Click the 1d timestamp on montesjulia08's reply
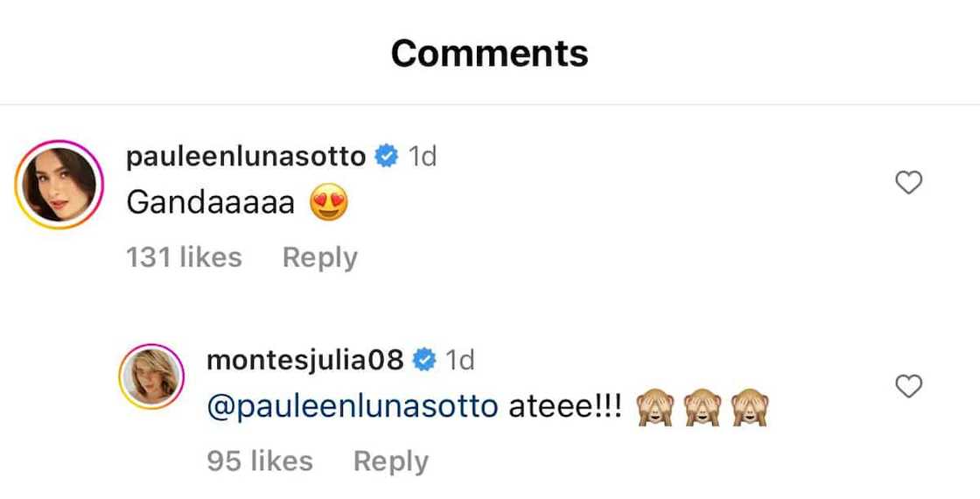980x499 pixels. (460, 360)
